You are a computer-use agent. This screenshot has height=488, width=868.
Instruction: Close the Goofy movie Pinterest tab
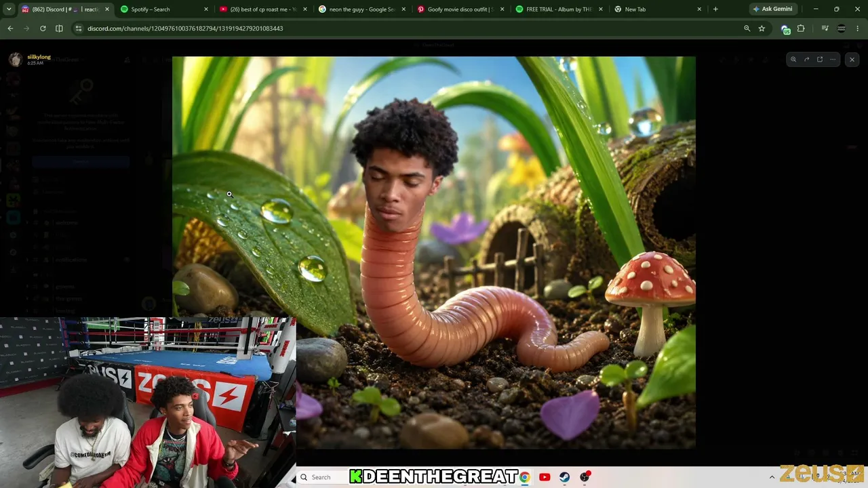[502, 9]
